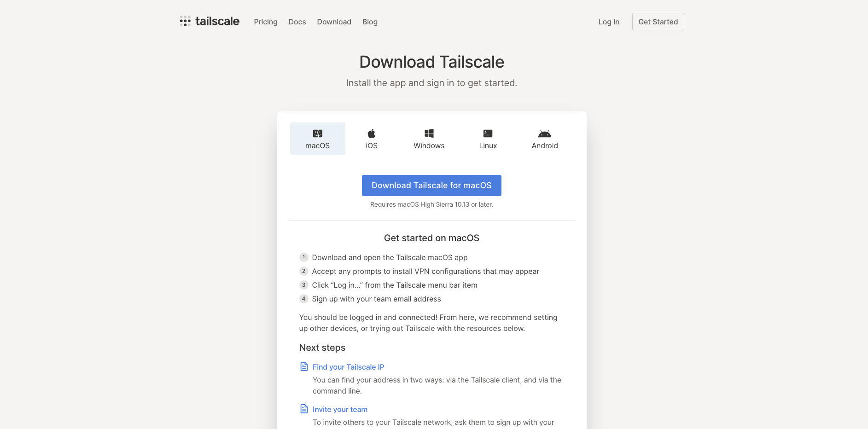Viewport: 868px width, 429px height.
Task: Click the Android robot icon
Action: click(545, 134)
